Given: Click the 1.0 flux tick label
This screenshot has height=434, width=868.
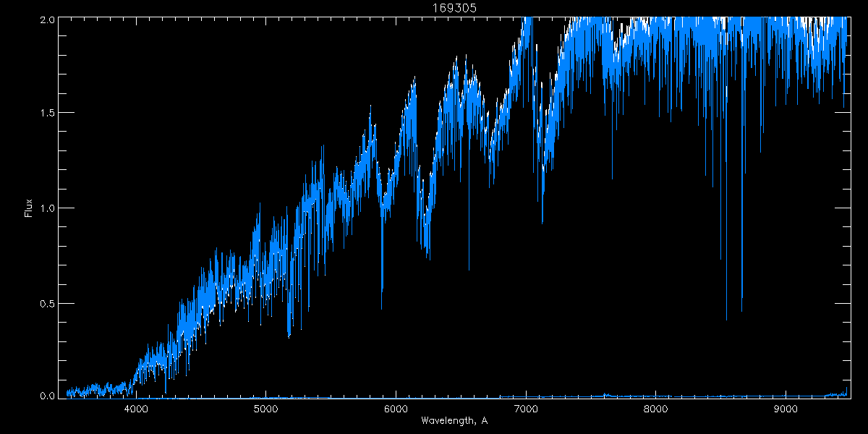Looking at the screenshot, I should coord(46,208).
